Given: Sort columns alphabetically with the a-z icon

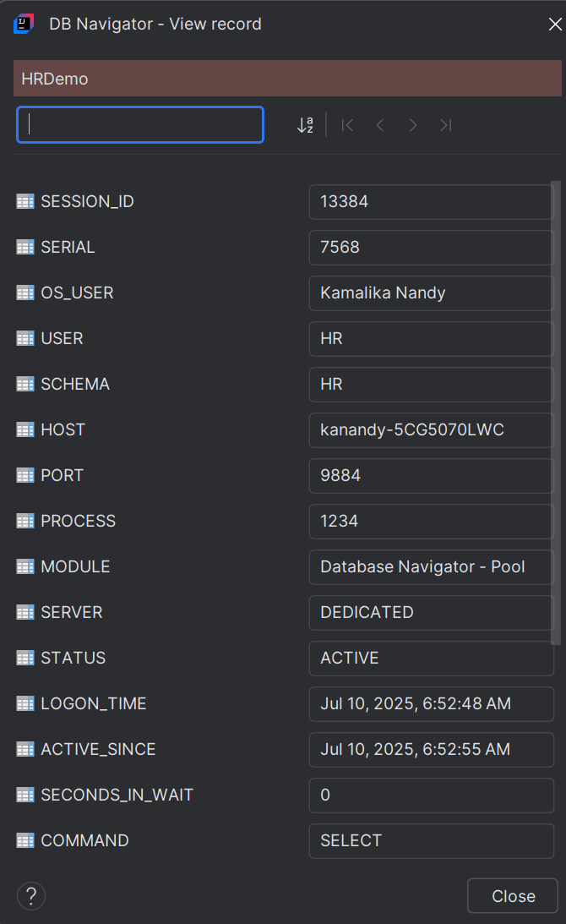Looking at the screenshot, I should 305,125.
